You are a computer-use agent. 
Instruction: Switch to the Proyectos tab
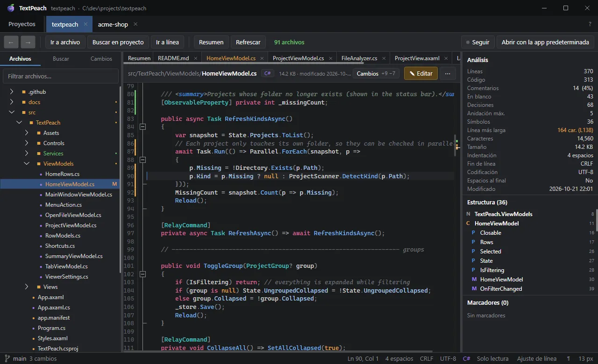[x=22, y=24]
